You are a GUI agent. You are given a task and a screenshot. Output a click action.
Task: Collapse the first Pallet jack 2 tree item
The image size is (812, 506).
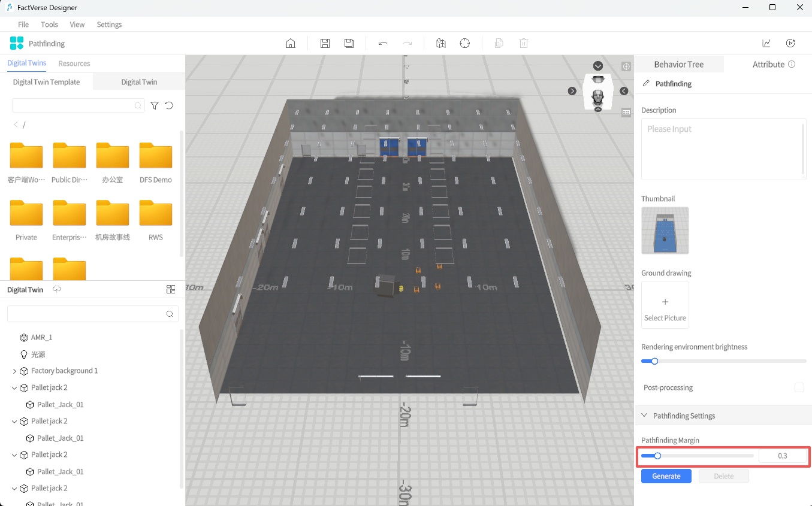click(14, 387)
